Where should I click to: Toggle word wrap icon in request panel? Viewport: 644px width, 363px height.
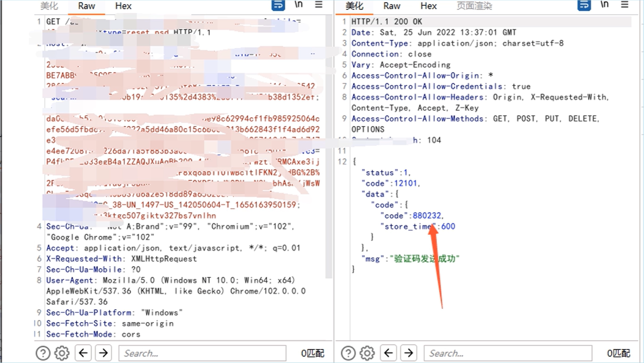[x=278, y=5]
